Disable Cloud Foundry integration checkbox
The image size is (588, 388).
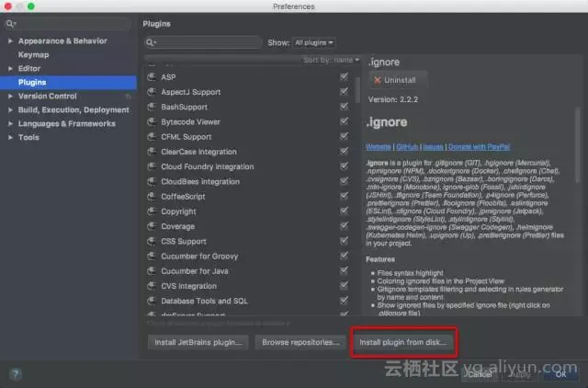344,165
